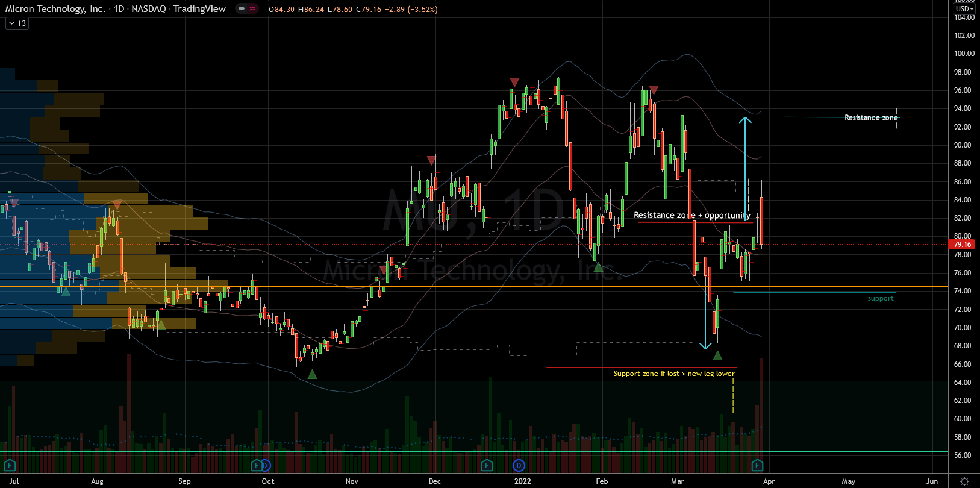Viewport: 980px width, 488px height.
Task: Click the H86.24 high value
Action: 311,10
